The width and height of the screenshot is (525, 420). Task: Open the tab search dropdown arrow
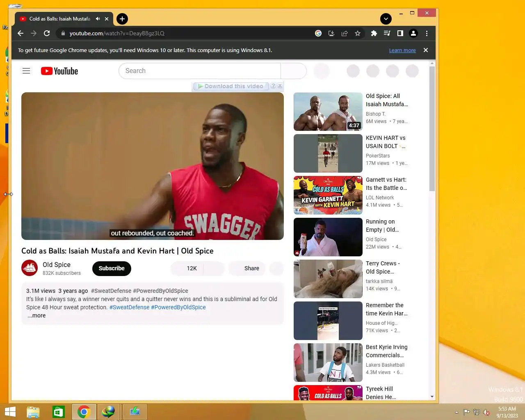point(386,19)
